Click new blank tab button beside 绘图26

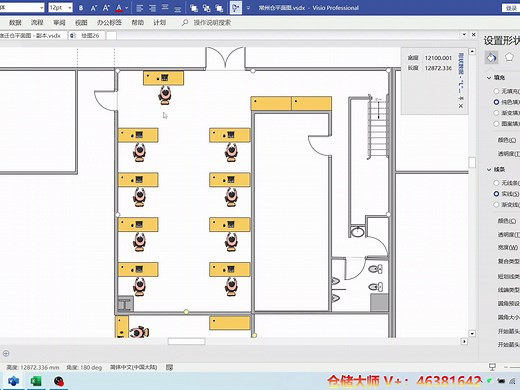coord(111,36)
